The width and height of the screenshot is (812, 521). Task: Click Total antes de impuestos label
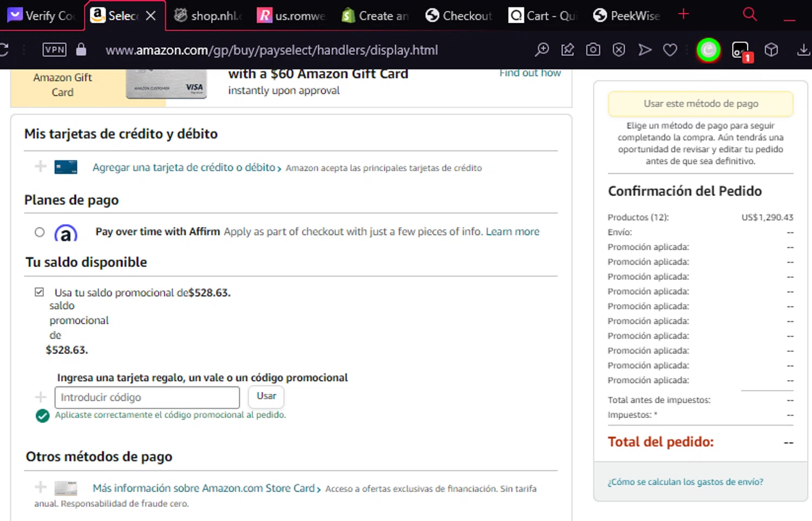tap(659, 400)
